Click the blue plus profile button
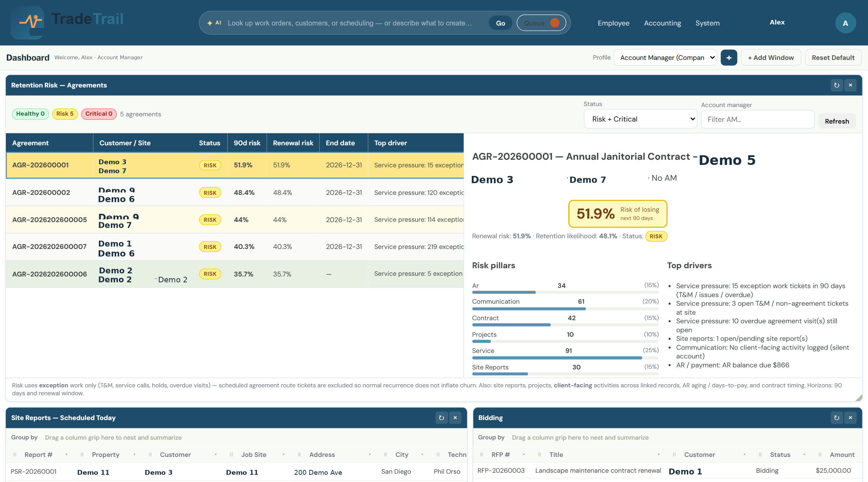This screenshot has height=482, width=868. [x=729, y=58]
